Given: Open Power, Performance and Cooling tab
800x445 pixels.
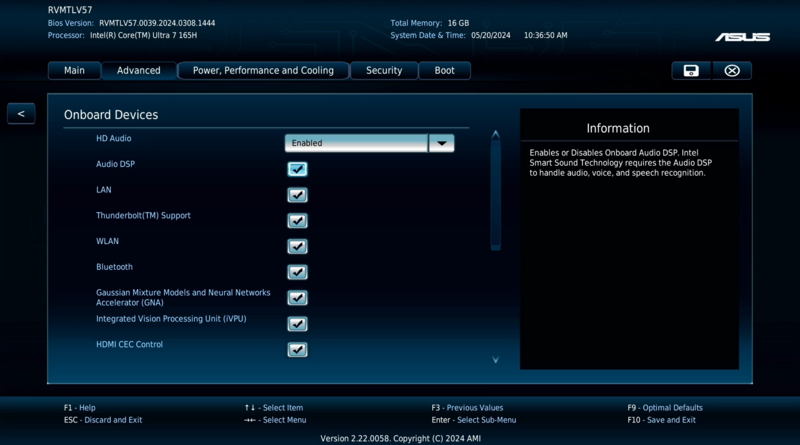Looking at the screenshot, I should pos(263,70).
